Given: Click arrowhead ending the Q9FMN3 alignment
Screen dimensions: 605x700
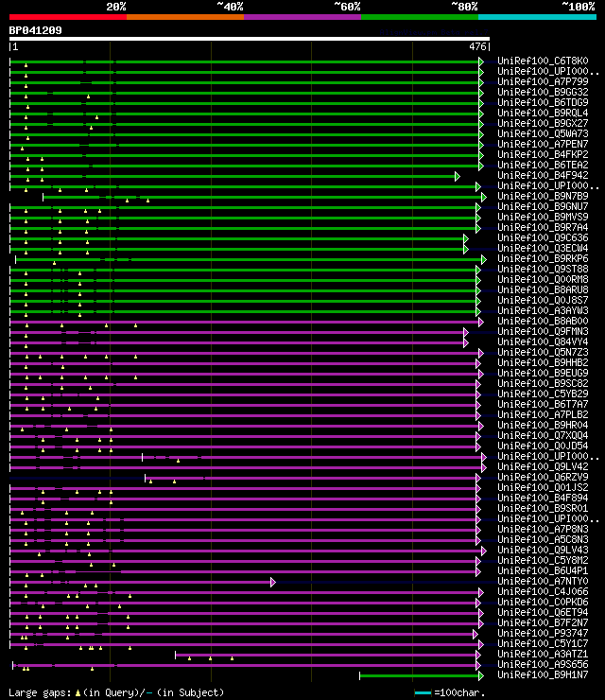Looking at the screenshot, I should coord(466,333).
